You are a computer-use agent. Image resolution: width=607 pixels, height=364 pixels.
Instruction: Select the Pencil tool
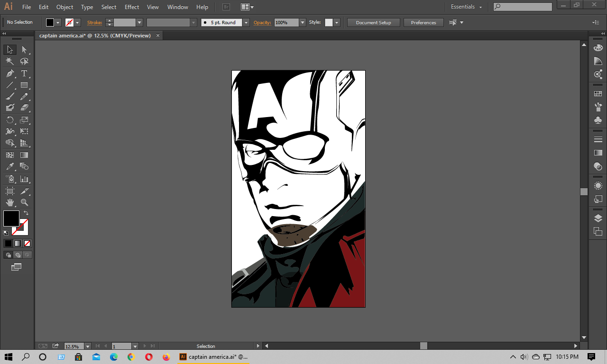point(24,96)
